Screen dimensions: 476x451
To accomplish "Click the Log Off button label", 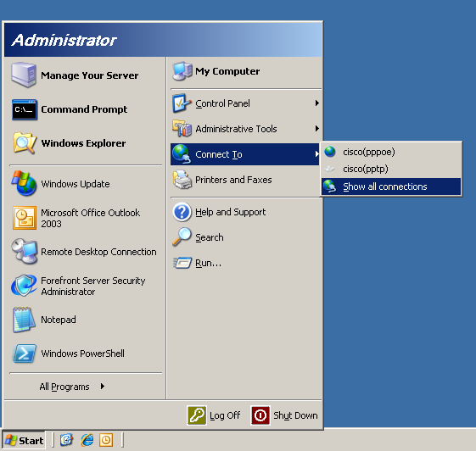I will click(x=225, y=415).
